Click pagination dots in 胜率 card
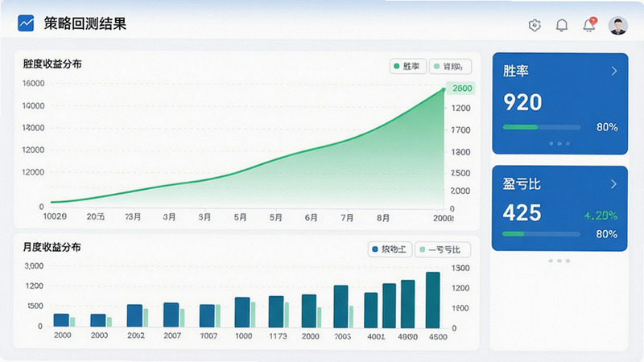Image resolution: width=644 pixels, height=362 pixels. pyautogui.click(x=559, y=144)
